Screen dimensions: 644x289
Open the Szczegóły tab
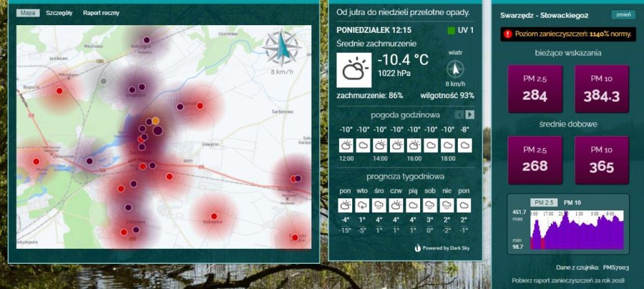[x=59, y=13]
